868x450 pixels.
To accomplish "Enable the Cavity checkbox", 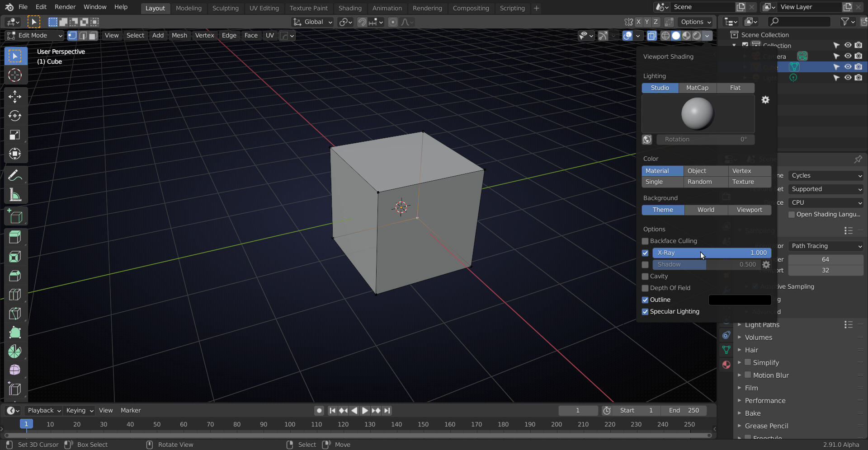I will [645, 277].
